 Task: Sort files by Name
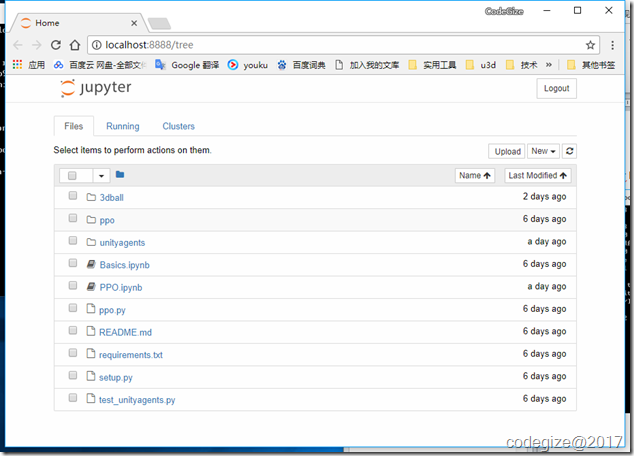tap(475, 175)
